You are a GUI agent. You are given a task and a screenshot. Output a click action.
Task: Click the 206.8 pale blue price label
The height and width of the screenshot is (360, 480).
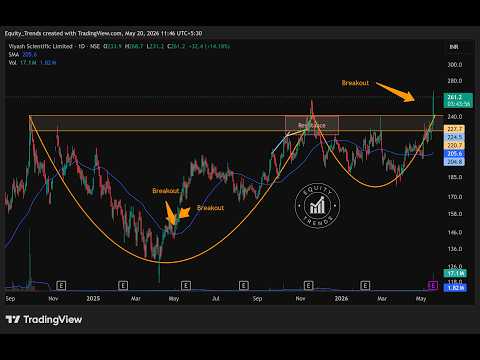454,162
